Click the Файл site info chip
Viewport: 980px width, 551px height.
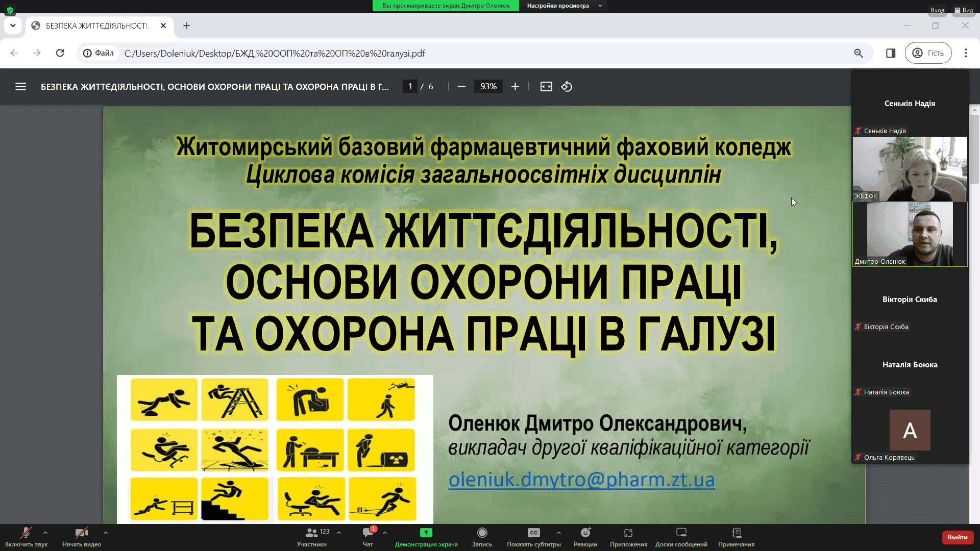pyautogui.click(x=99, y=53)
